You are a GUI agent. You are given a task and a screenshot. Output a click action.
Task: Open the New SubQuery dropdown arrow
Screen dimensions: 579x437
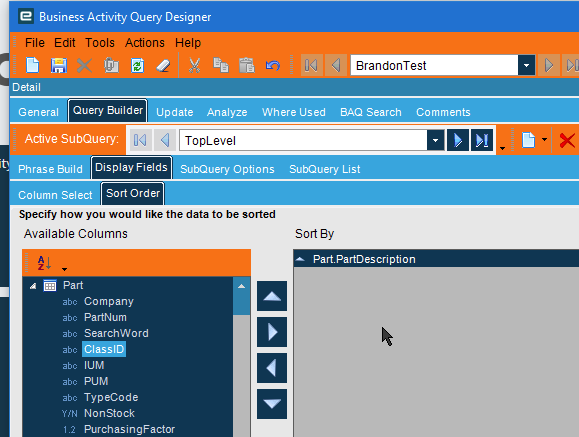544,140
